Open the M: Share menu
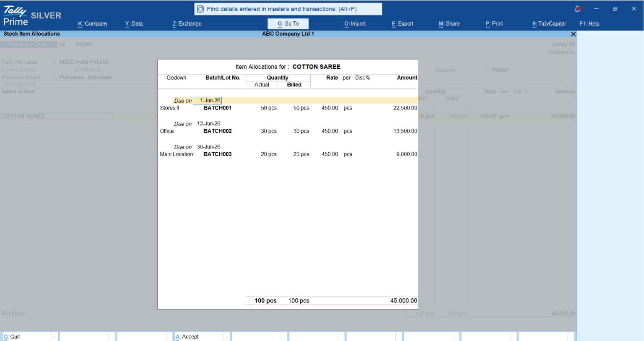 (x=449, y=24)
